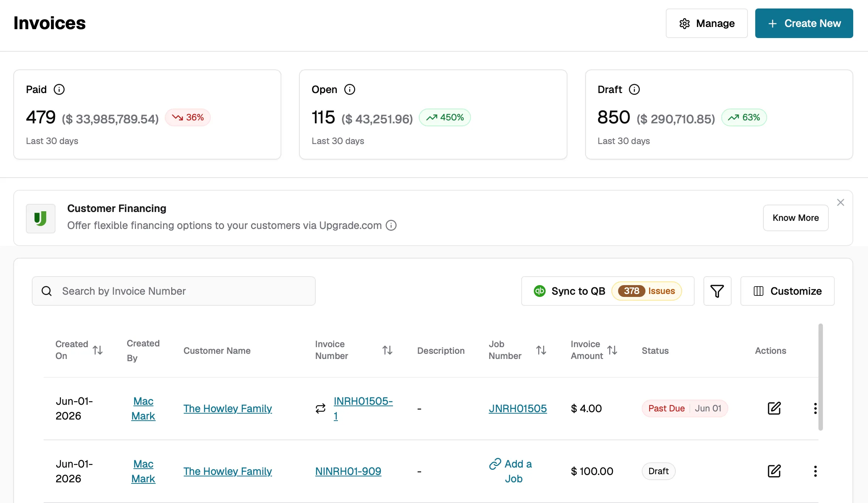The width and height of the screenshot is (868, 503).
Task: Click the Open card info icon
Action: 350,89
